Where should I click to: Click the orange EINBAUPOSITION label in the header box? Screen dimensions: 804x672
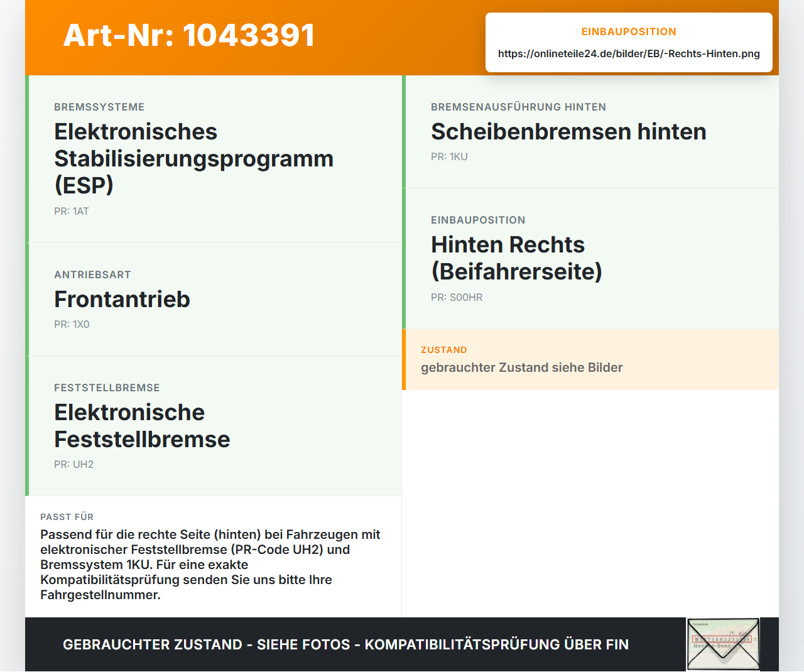click(x=629, y=31)
